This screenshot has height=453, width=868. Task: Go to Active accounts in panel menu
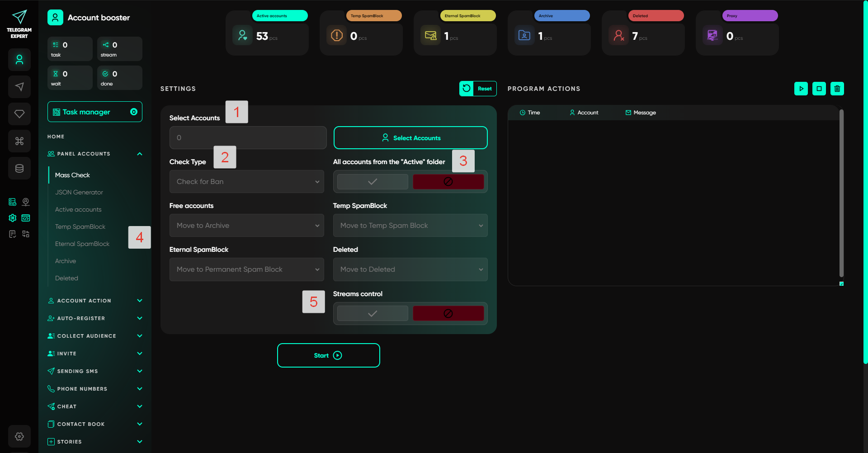[x=78, y=209]
